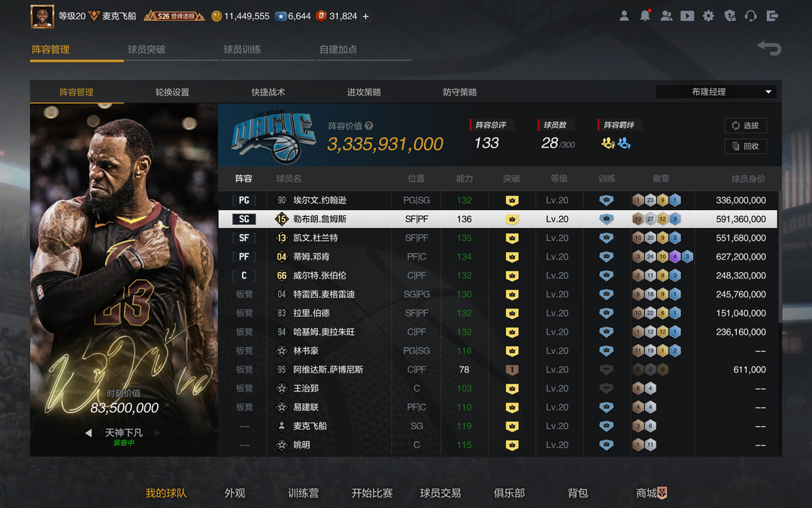Select the 特雷西.麦格雷迪 row
Screen dimensions: 812x508
[498, 294]
